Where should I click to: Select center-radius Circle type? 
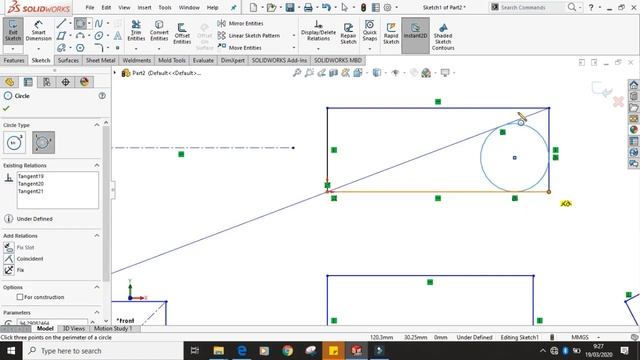[14, 142]
